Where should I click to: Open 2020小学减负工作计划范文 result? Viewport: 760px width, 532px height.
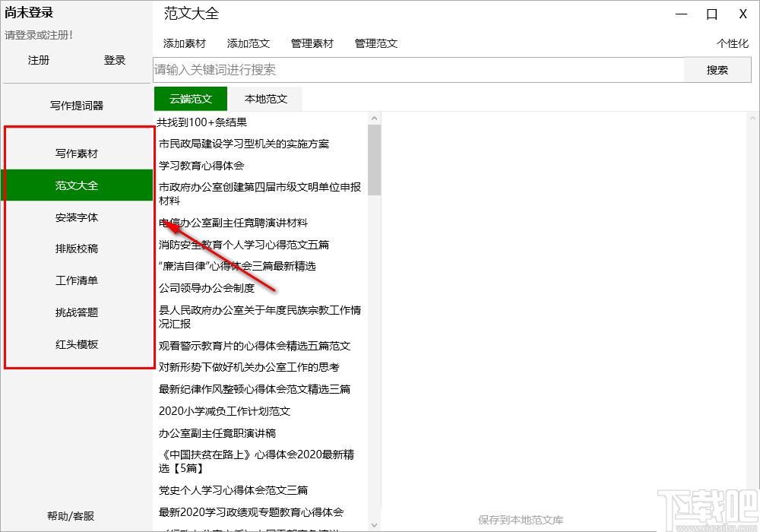point(224,411)
